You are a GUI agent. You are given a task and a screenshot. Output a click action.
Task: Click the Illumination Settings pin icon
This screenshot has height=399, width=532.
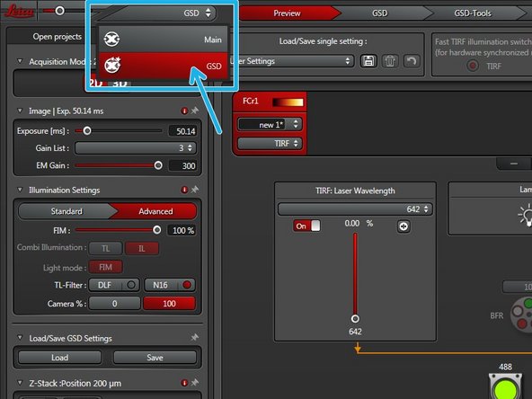[195, 190]
